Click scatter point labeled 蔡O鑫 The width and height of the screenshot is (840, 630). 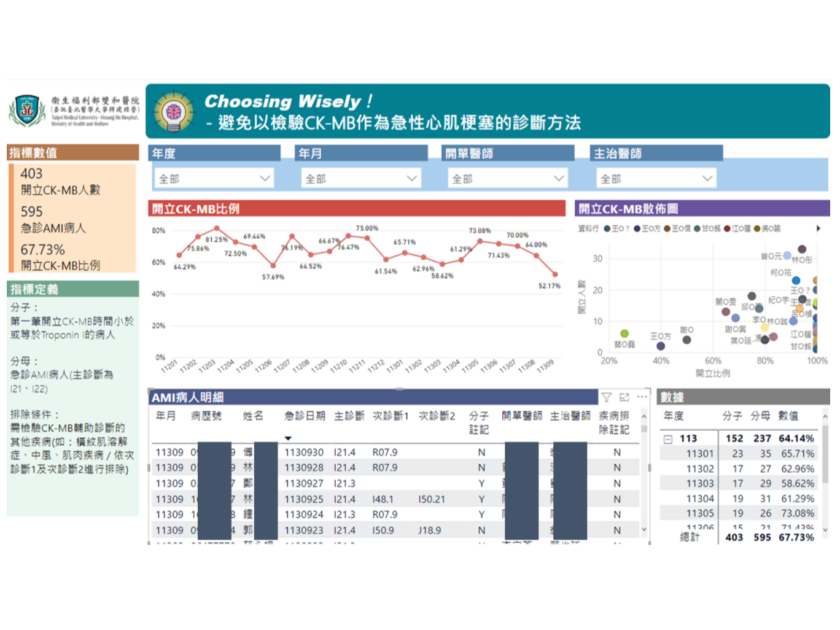click(624, 333)
